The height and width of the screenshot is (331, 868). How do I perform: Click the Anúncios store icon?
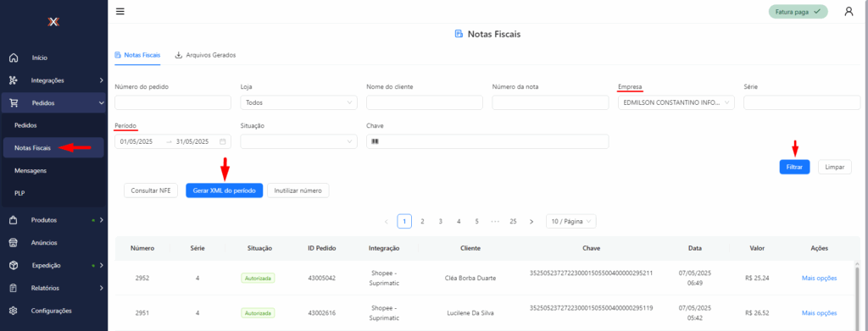point(14,243)
